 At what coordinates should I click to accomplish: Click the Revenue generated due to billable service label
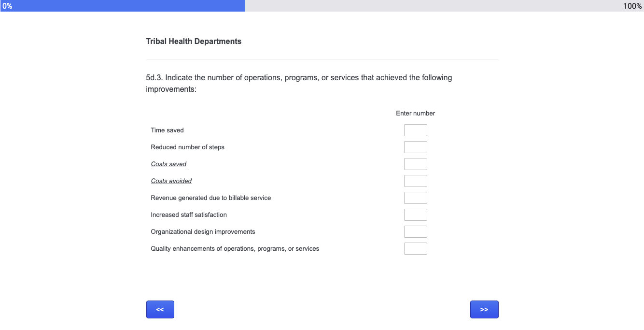point(210,198)
